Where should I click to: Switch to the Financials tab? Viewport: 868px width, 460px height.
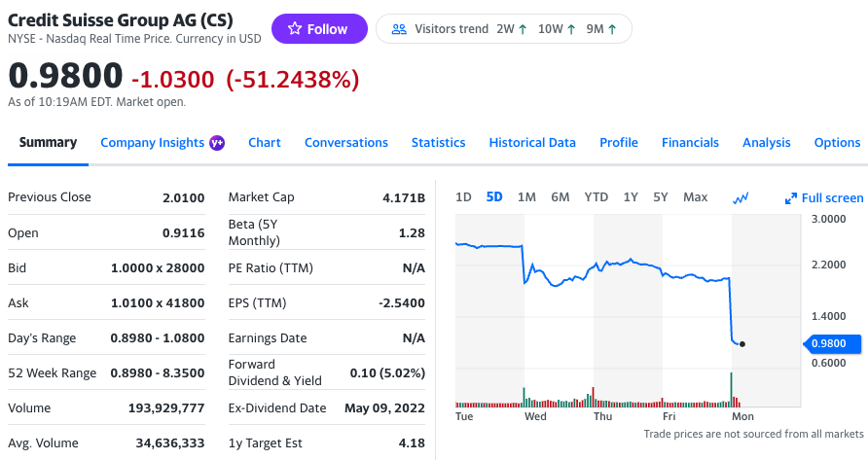click(690, 142)
